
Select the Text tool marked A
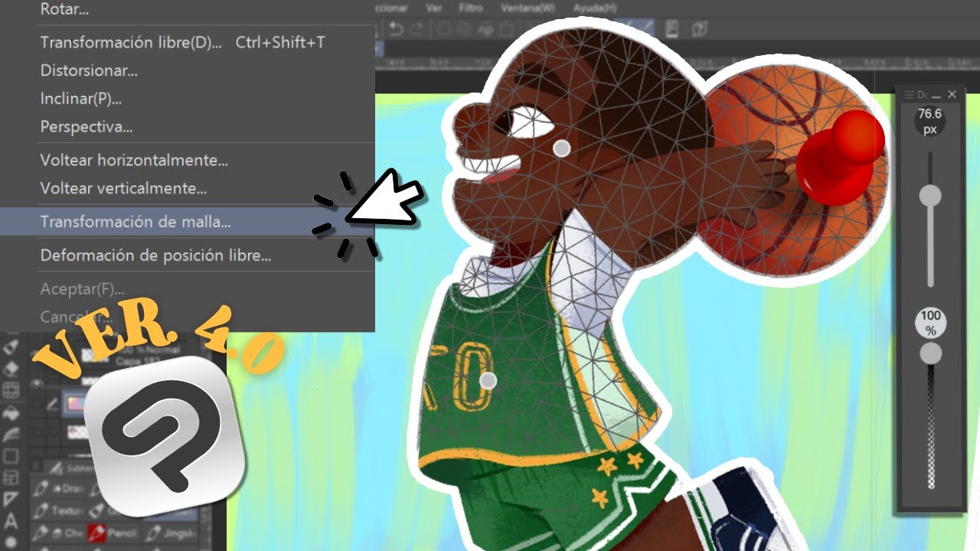(11, 520)
